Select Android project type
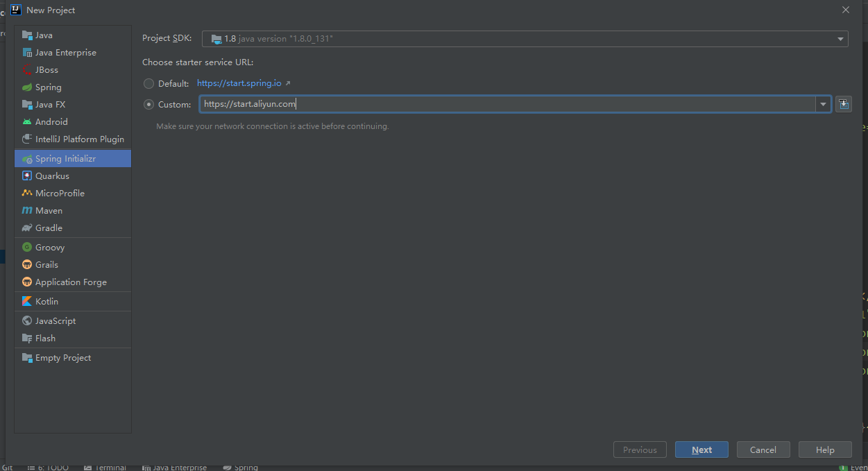 tap(73, 121)
